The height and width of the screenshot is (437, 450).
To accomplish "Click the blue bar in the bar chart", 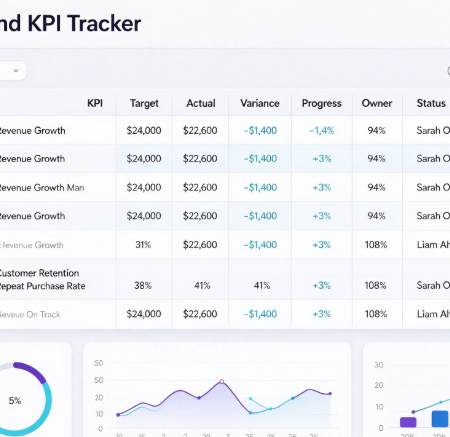I will pos(440,419).
